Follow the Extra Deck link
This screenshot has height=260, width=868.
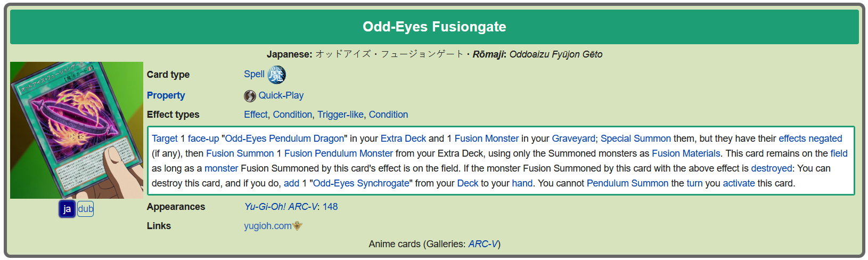point(403,139)
